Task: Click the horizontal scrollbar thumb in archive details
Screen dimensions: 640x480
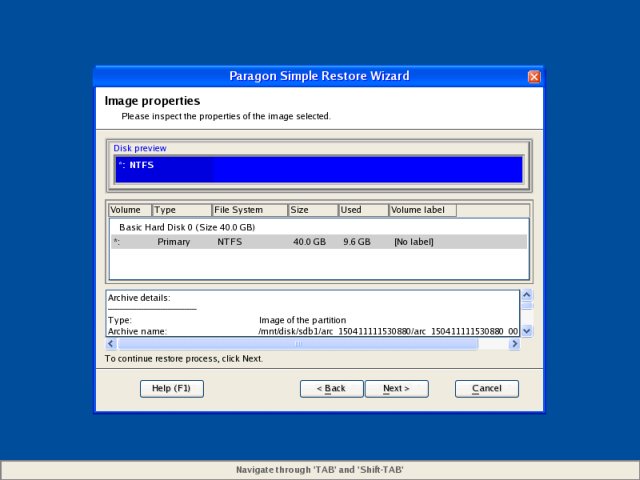Action: coord(298,344)
